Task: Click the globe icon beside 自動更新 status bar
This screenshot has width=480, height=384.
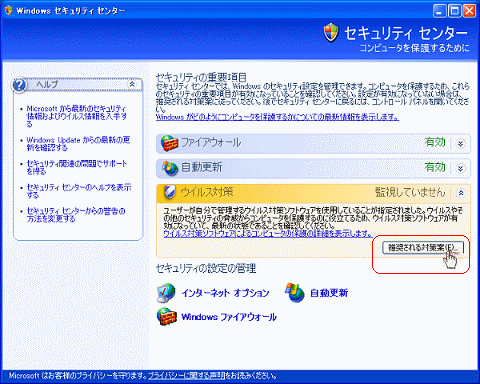Action: coord(170,168)
